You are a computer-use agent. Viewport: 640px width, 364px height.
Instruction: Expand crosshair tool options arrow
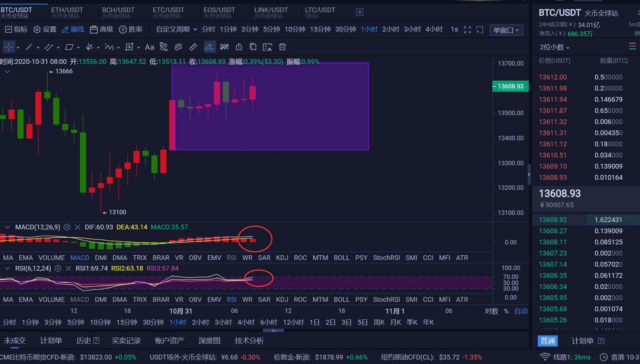pyautogui.click(x=18, y=47)
